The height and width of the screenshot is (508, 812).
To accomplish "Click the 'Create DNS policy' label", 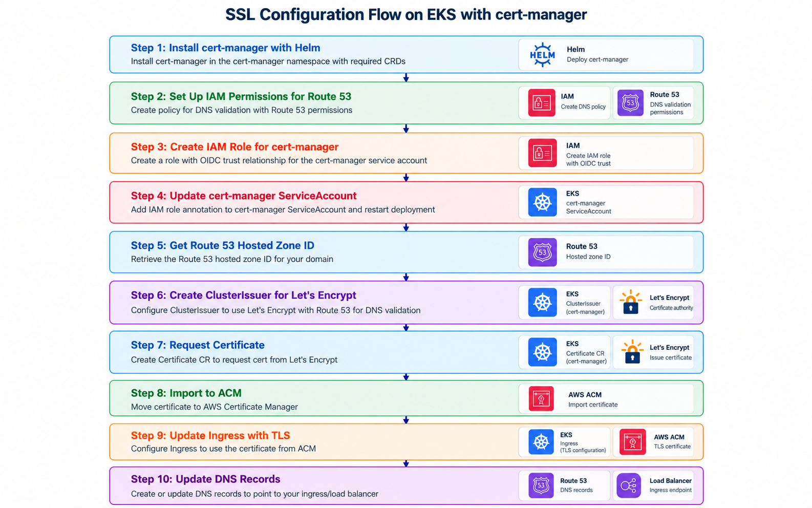I will (x=583, y=107).
